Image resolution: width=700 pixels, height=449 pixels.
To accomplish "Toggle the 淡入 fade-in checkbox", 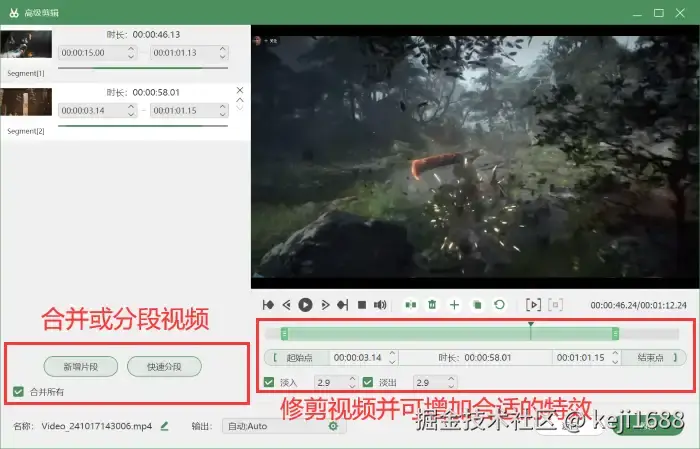I will (x=269, y=382).
